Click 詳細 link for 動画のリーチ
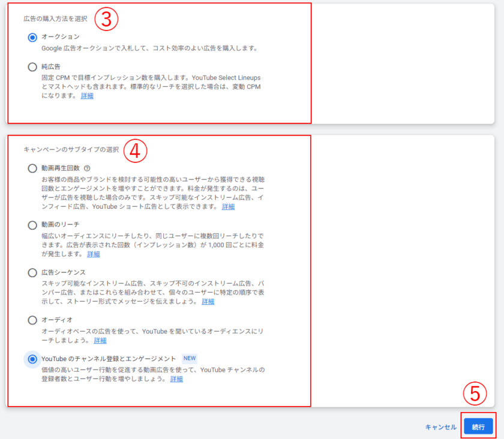 [94, 254]
